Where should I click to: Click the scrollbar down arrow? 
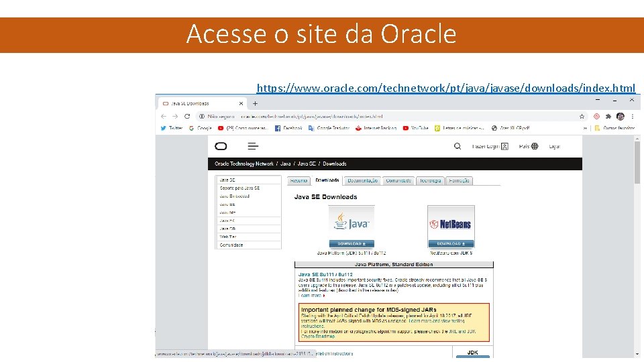tap(637, 354)
